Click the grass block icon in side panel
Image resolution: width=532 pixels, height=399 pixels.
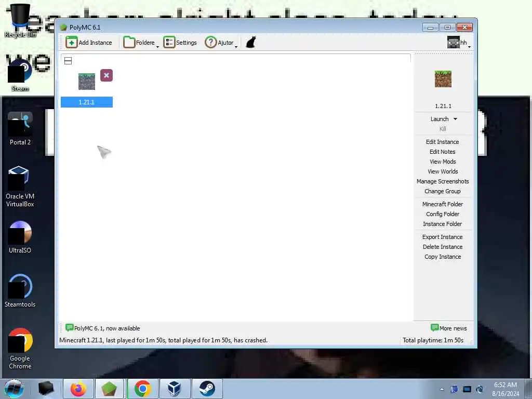pyautogui.click(x=443, y=79)
